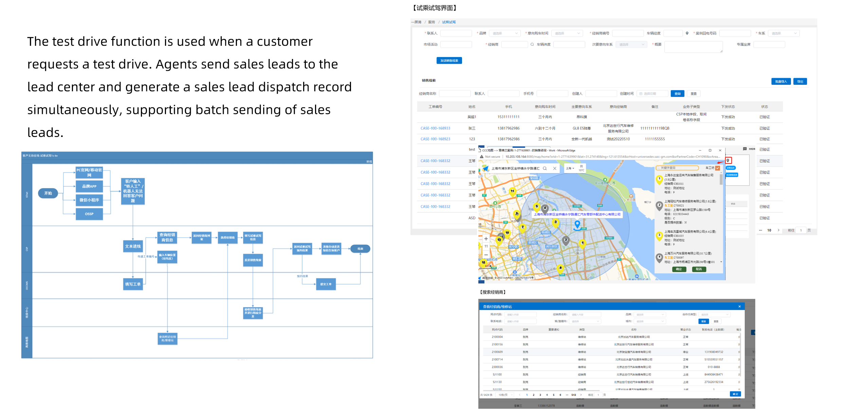Image resolution: width=868 pixels, height=413 pixels.
Task: Go to page 543 in dealer dialog pagination
Action: tap(574, 395)
